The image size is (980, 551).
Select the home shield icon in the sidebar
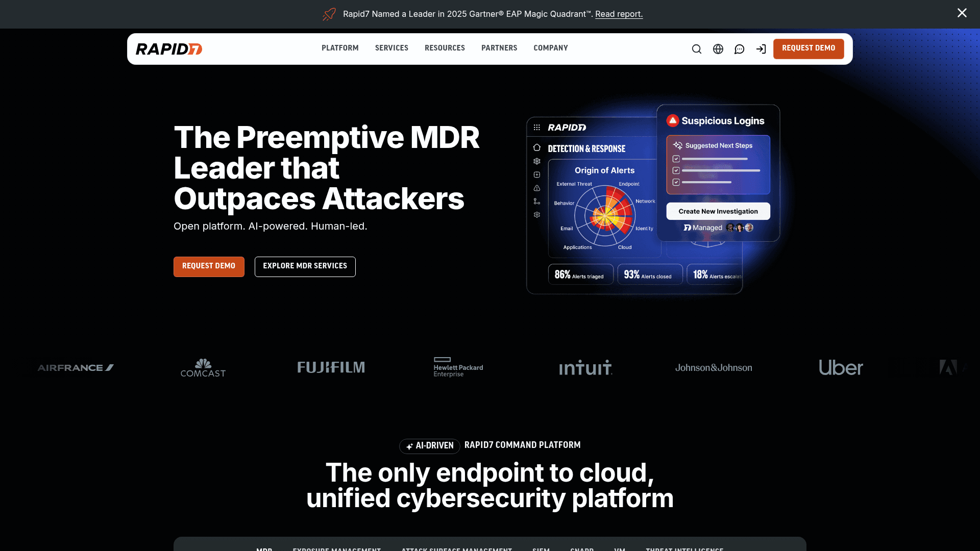coord(536,147)
